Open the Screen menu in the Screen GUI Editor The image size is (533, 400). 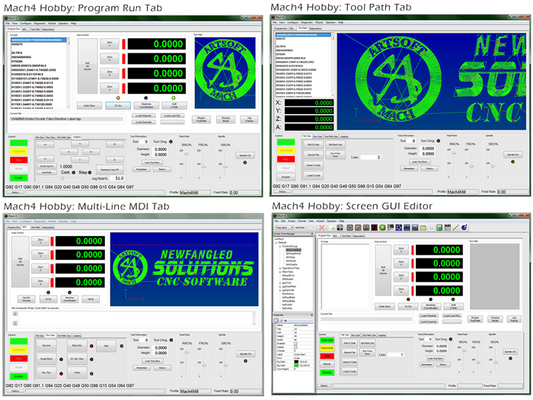tap(291, 221)
